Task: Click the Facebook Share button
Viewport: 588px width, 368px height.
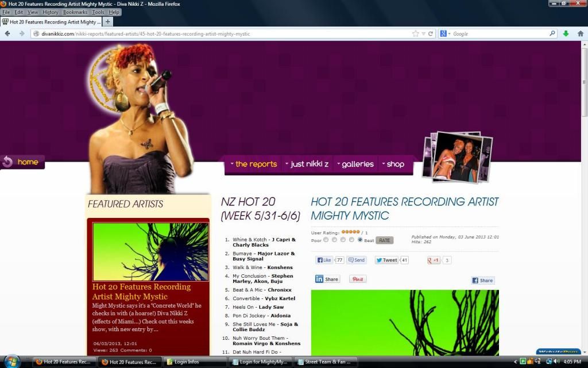Action: [483, 281]
